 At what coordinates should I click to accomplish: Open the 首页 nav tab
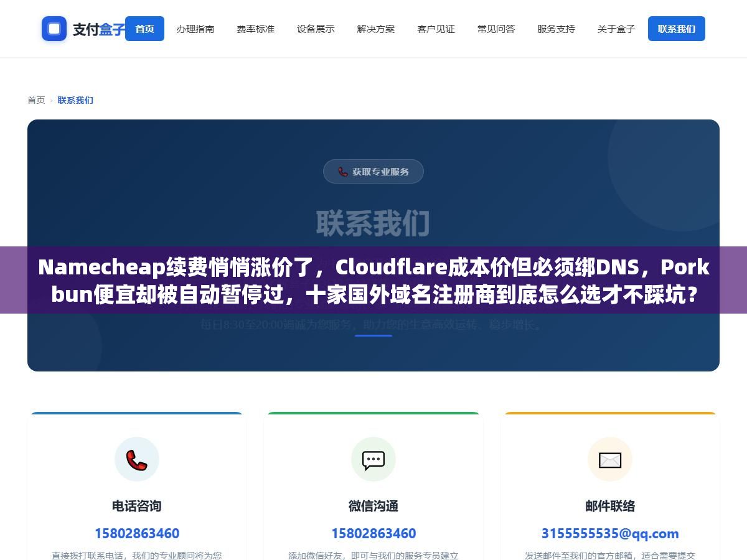click(144, 29)
